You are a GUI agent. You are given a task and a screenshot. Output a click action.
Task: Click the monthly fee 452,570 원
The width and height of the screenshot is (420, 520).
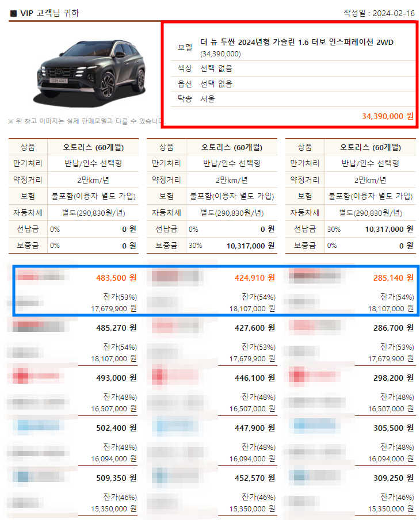255,478
